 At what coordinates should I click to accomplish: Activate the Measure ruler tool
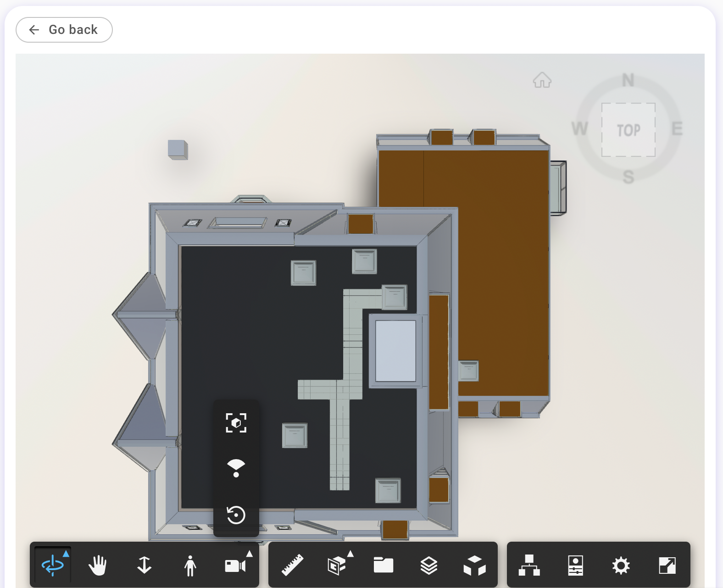pyautogui.click(x=292, y=565)
